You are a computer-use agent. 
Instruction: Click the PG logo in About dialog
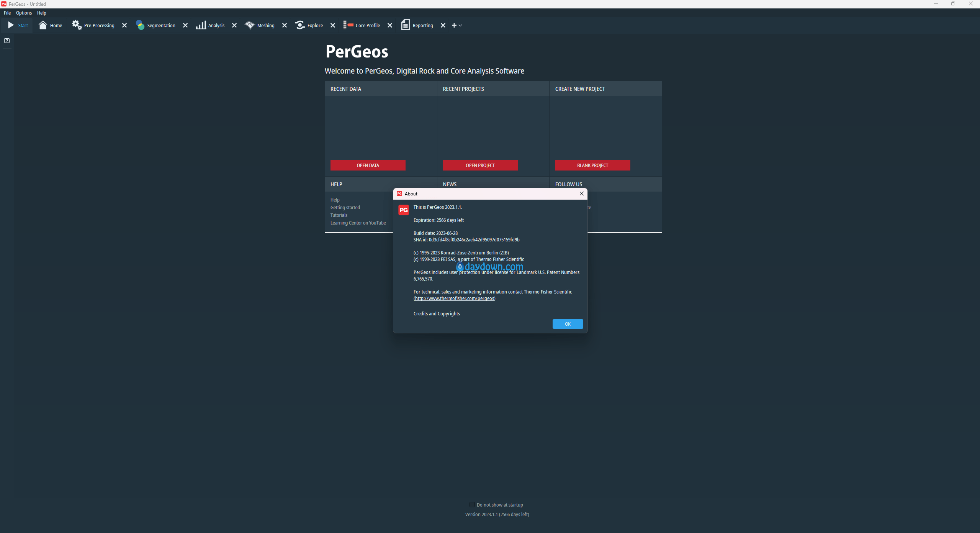[x=403, y=210]
